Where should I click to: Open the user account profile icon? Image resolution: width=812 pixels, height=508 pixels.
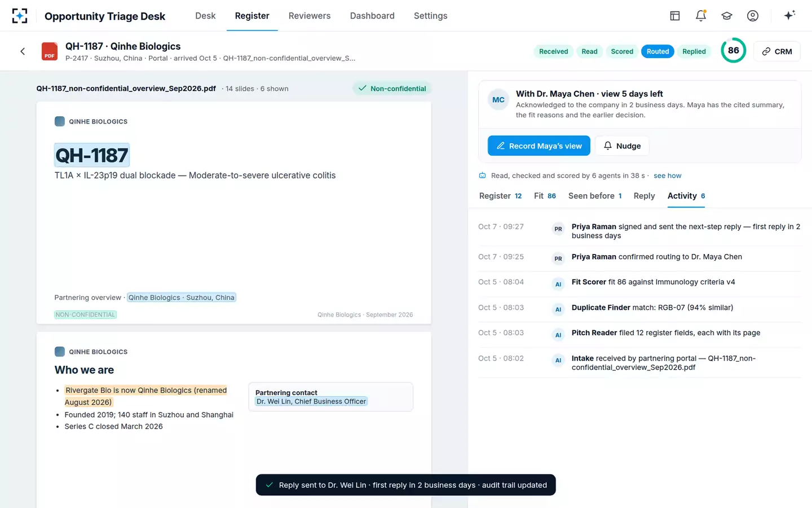[753, 16]
